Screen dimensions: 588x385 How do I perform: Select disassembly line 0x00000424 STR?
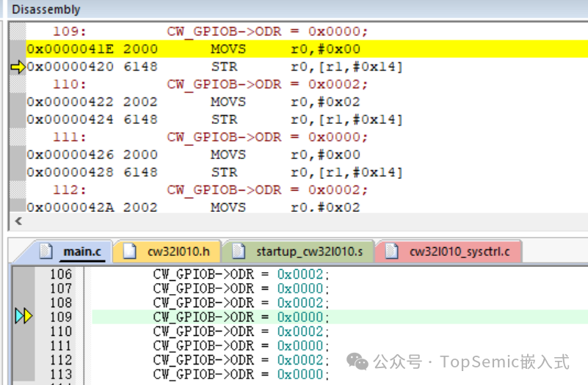(307, 120)
